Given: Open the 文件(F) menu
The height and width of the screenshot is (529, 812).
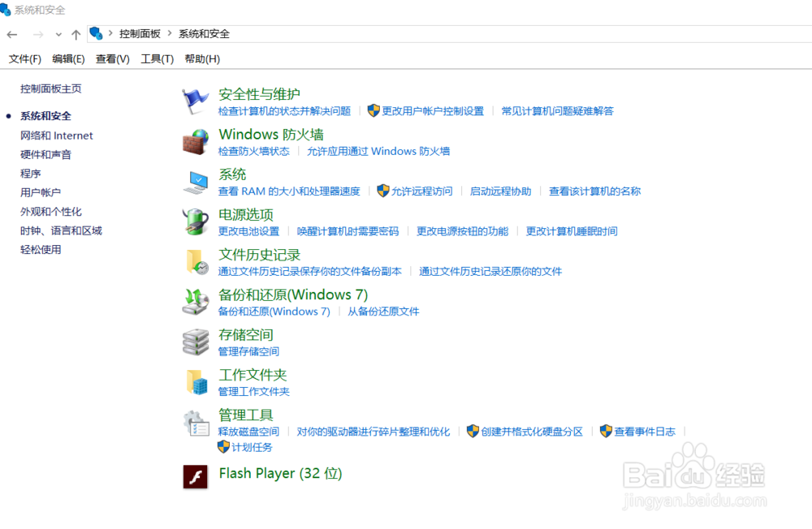Looking at the screenshot, I should point(25,59).
